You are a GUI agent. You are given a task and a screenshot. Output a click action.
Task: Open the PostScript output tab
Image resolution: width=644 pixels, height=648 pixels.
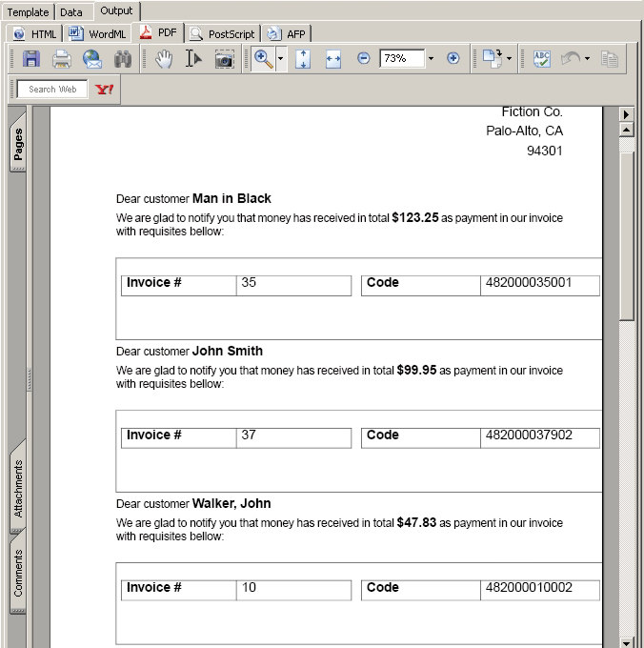222,34
